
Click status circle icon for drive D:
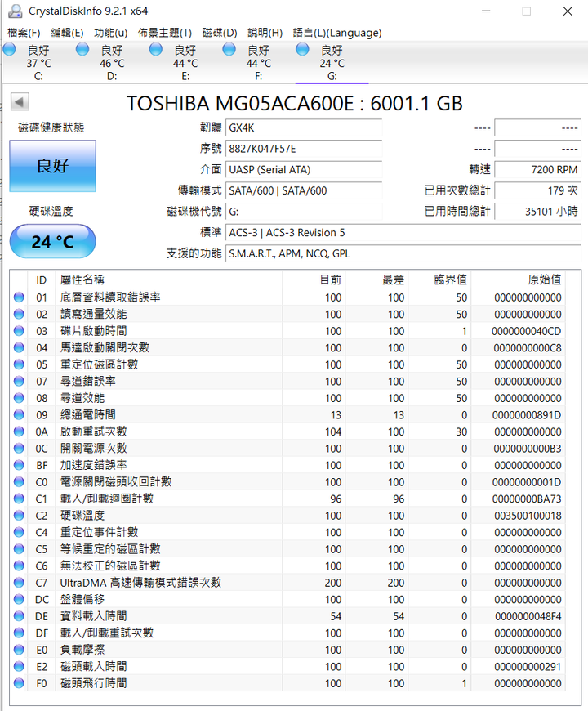[82, 49]
